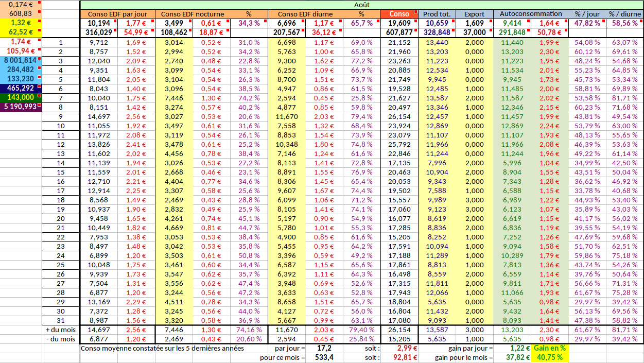644x363 pixels.
Task: Select the green '143,000' cell
Action: [x=21, y=97]
